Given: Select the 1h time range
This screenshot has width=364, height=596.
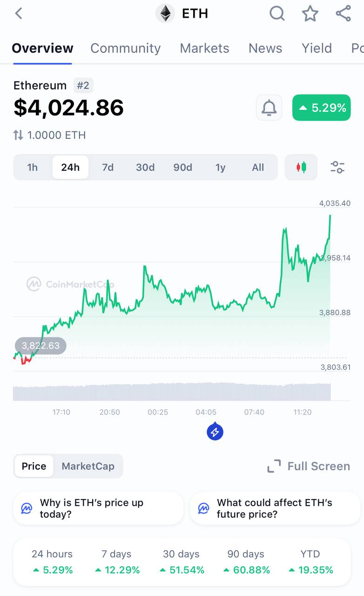Looking at the screenshot, I should [x=33, y=167].
